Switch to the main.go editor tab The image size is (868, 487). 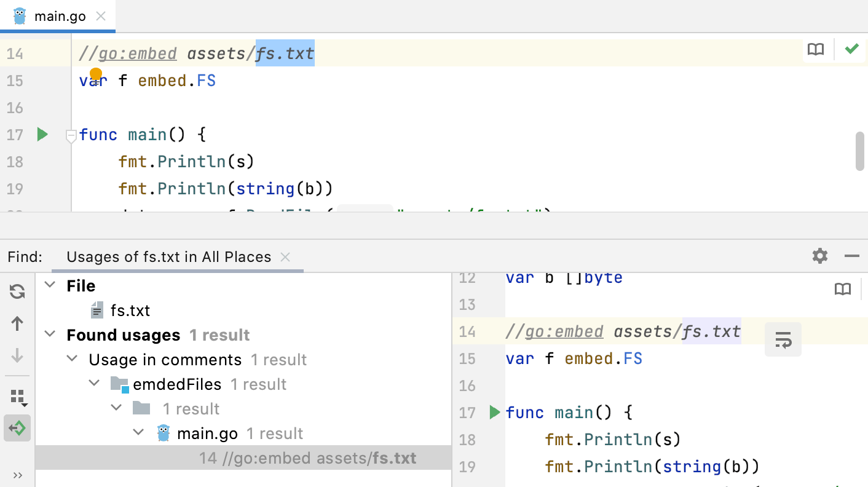(60, 16)
